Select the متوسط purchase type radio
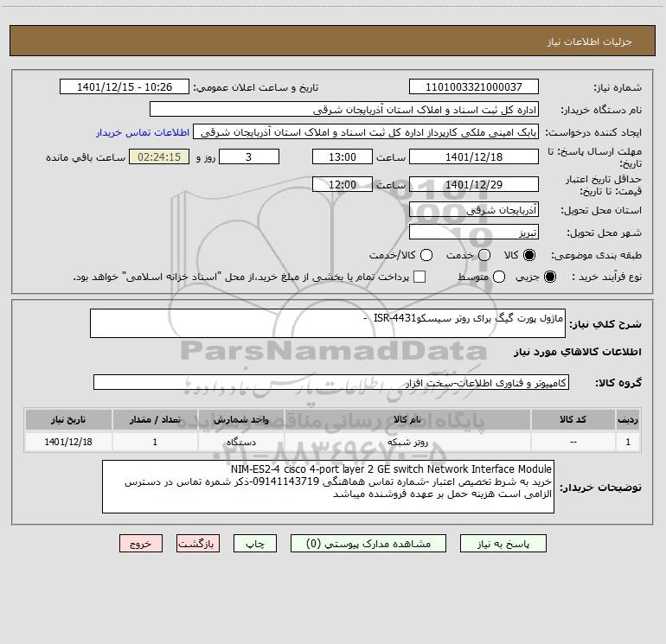666x644 pixels. [x=499, y=277]
